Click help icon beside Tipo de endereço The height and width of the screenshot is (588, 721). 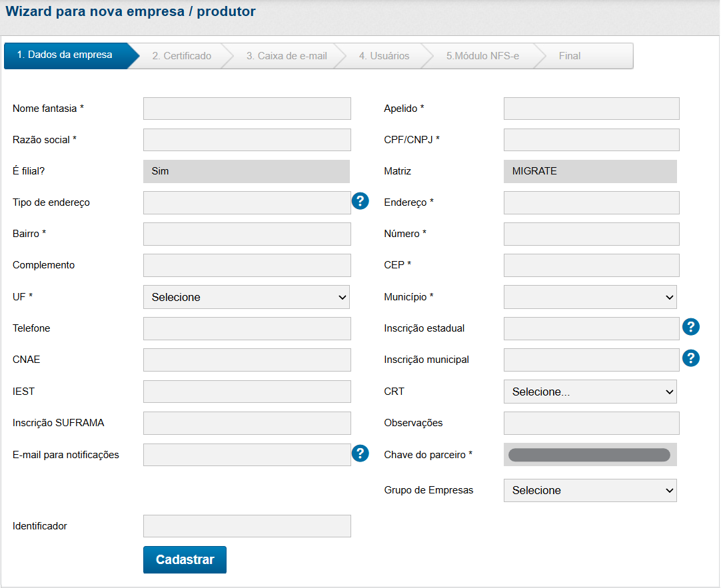click(x=360, y=201)
